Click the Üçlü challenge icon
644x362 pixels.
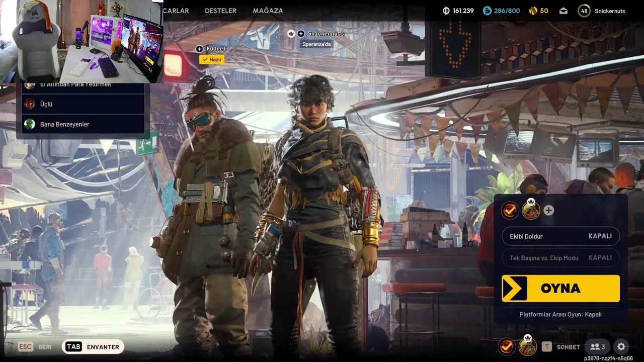click(29, 104)
